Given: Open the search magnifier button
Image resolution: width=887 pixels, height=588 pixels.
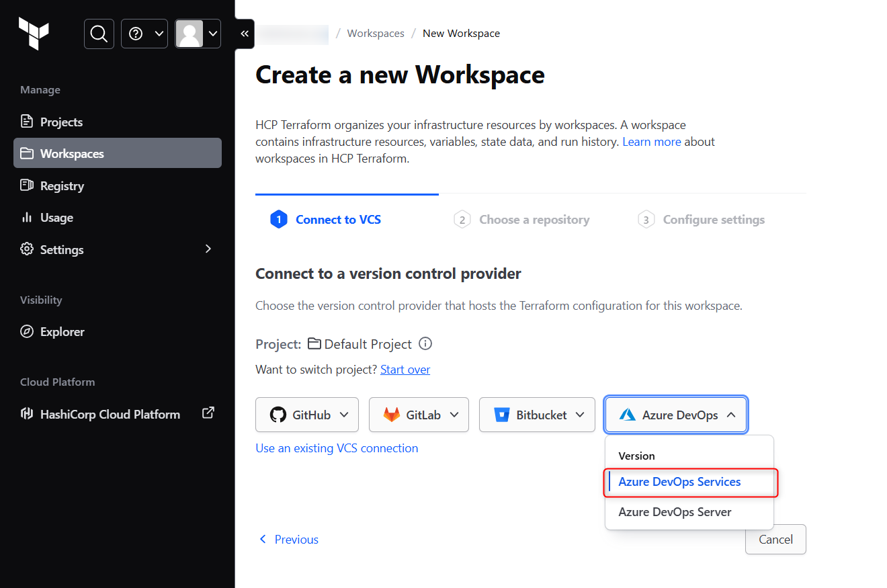Looking at the screenshot, I should [x=99, y=34].
